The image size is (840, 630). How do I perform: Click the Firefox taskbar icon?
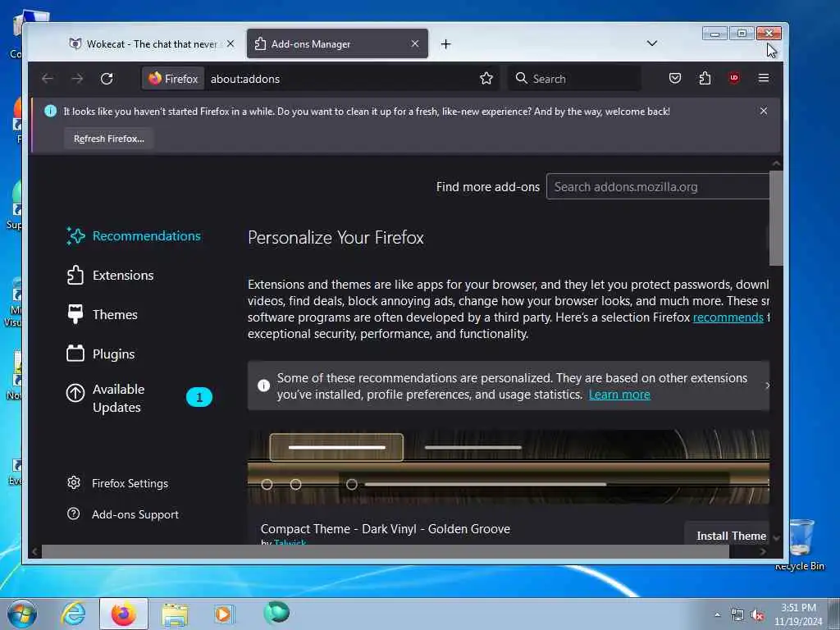tap(123, 614)
